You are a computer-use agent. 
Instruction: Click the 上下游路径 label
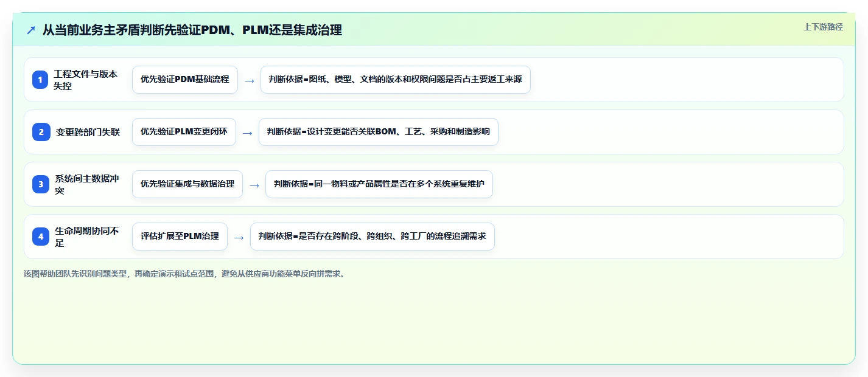pos(823,27)
